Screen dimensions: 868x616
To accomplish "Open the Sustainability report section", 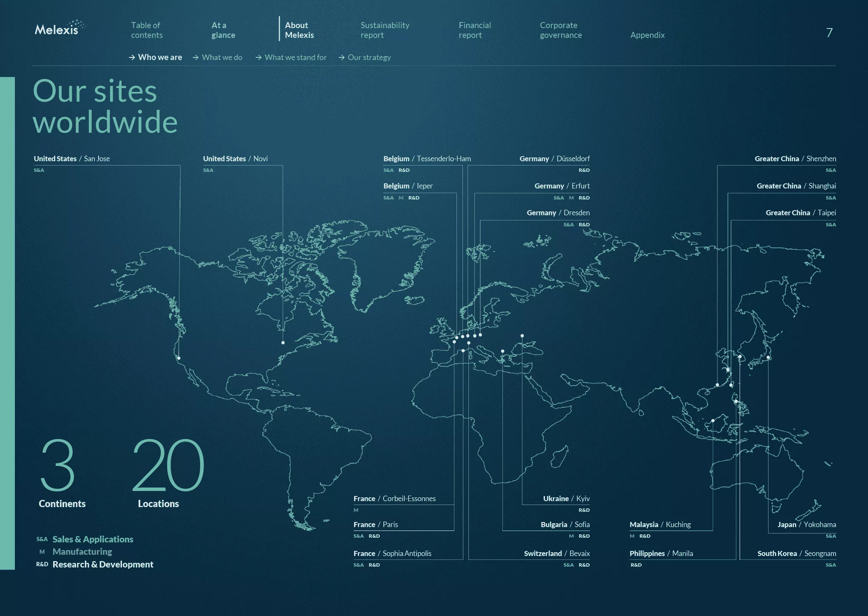I will [x=385, y=30].
